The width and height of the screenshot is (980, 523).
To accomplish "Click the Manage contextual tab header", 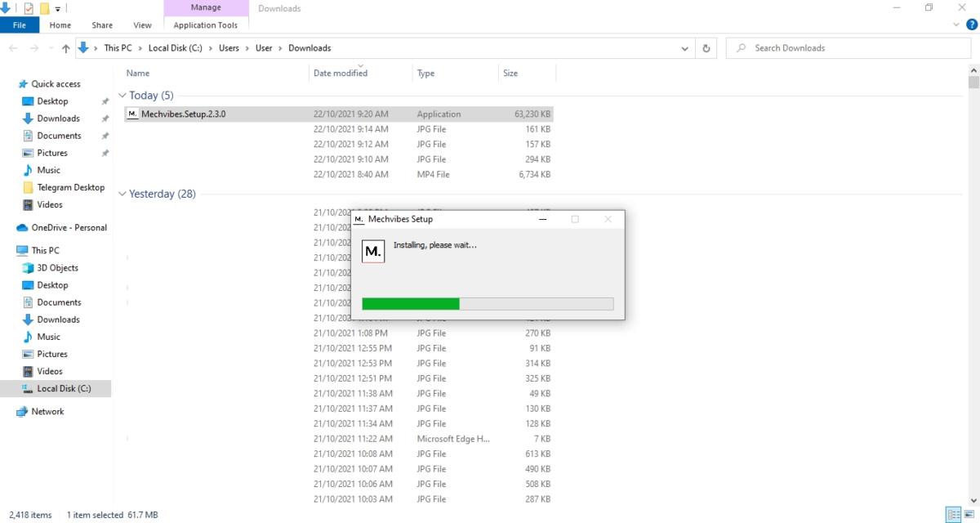I will 206,8.
